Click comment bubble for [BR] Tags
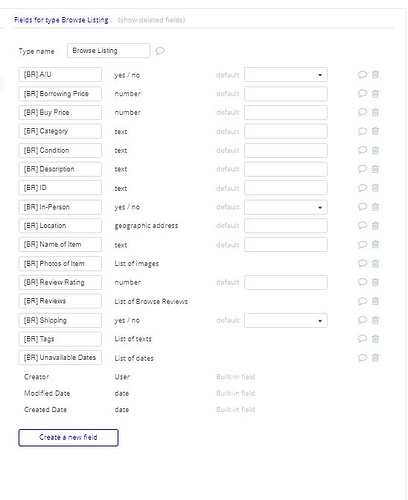This screenshot has width=408, height=500. (x=362, y=339)
